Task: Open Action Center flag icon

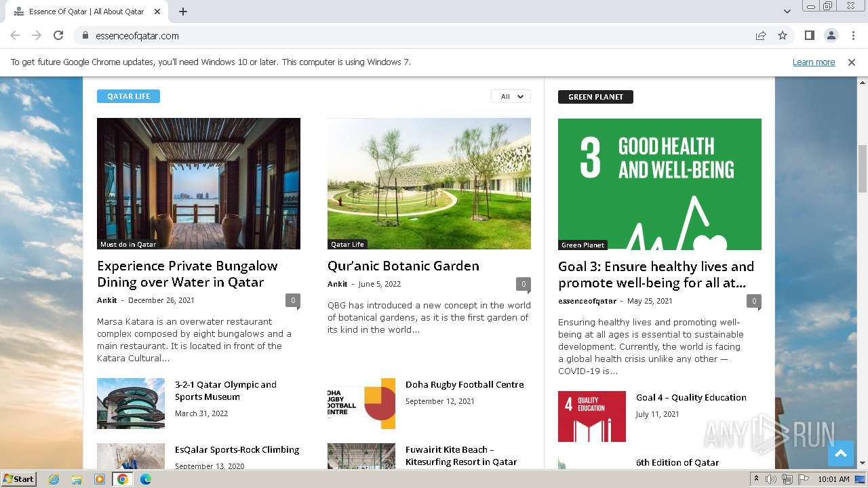Action: coord(804,479)
